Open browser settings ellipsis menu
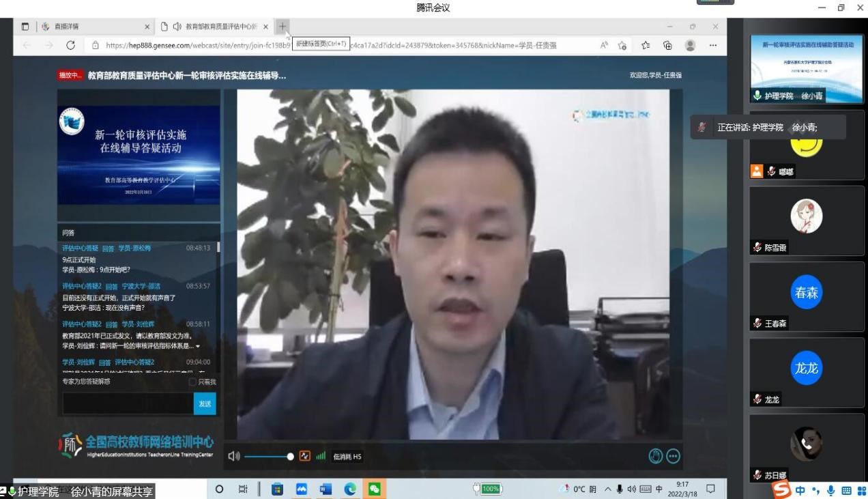The width and height of the screenshot is (868, 499). tap(712, 45)
